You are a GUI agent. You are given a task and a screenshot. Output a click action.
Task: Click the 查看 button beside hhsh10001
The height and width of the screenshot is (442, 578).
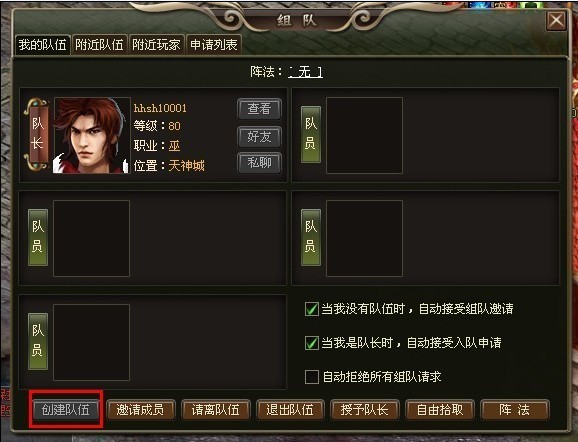[260, 109]
